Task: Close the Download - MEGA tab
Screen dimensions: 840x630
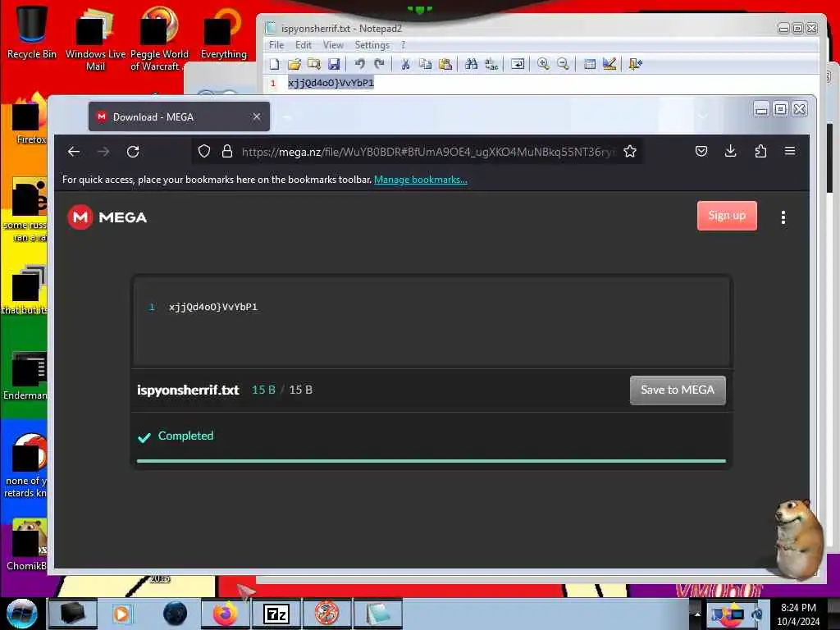Action: click(257, 116)
